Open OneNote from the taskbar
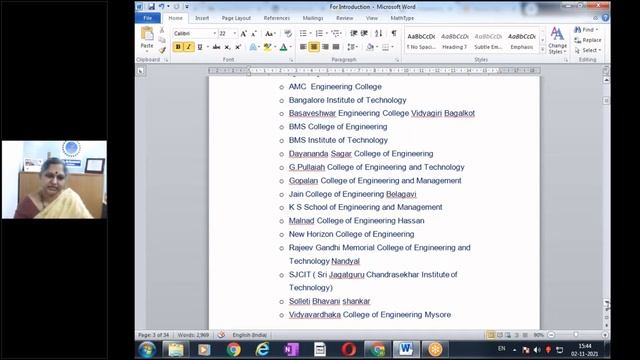Screen dimensions: 640x360 point(291,349)
